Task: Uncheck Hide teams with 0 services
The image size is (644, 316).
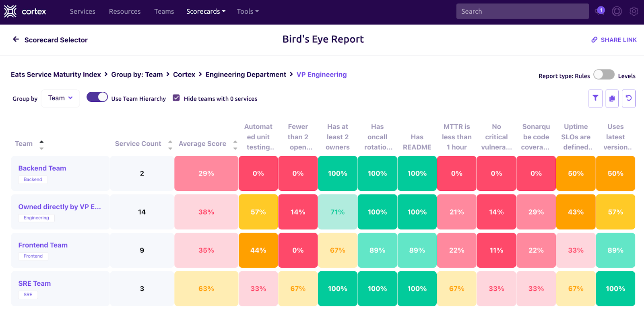Action: [x=176, y=98]
